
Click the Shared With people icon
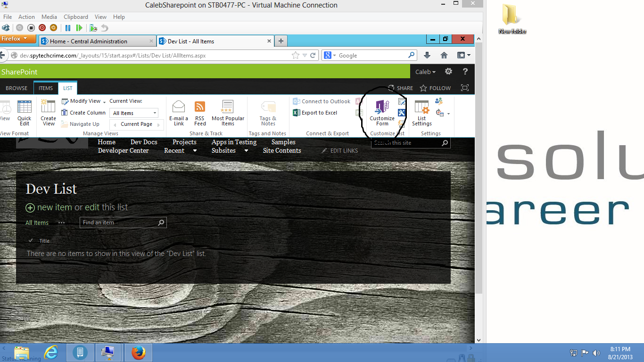[439, 101]
